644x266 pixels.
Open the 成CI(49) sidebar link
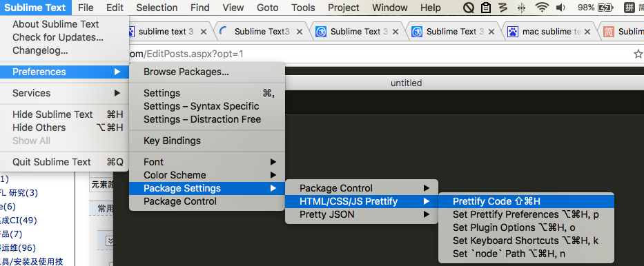19,221
